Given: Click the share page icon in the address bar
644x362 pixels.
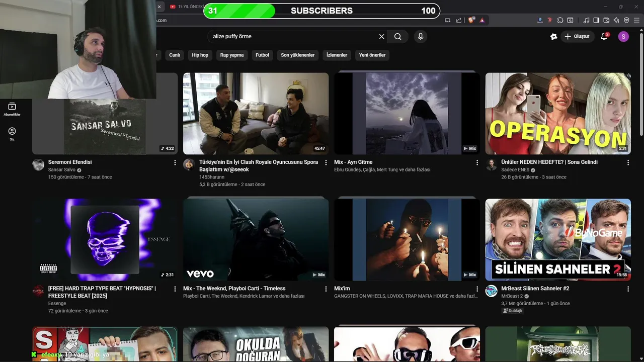Looking at the screenshot, I should 459,20.
